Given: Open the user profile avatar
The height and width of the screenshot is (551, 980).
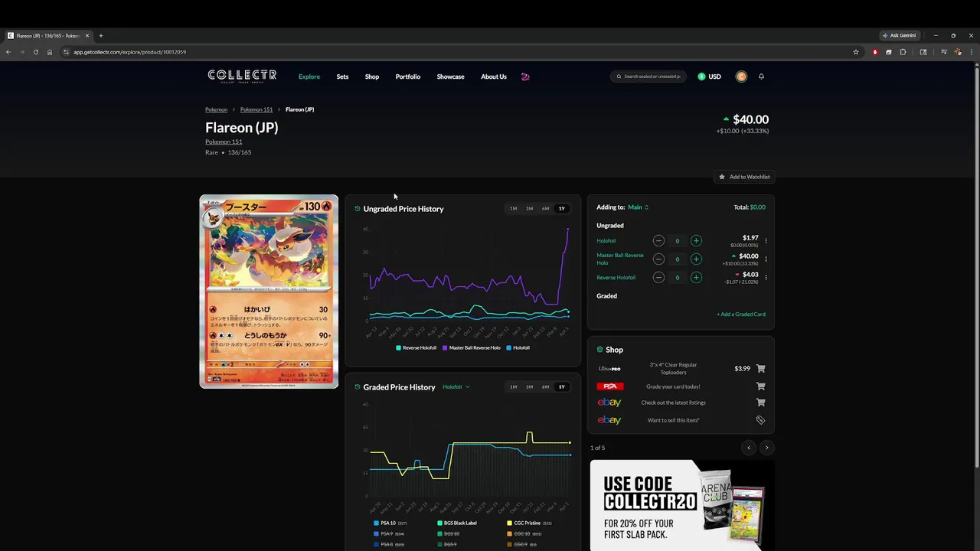Looking at the screenshot, I should (741, 77).
